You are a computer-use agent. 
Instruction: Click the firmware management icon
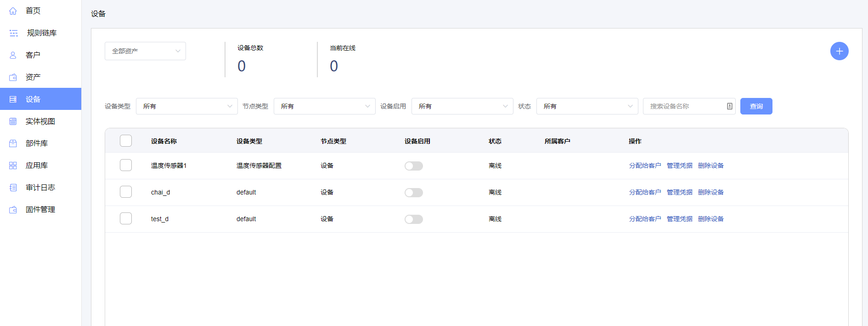pos(13,209)
